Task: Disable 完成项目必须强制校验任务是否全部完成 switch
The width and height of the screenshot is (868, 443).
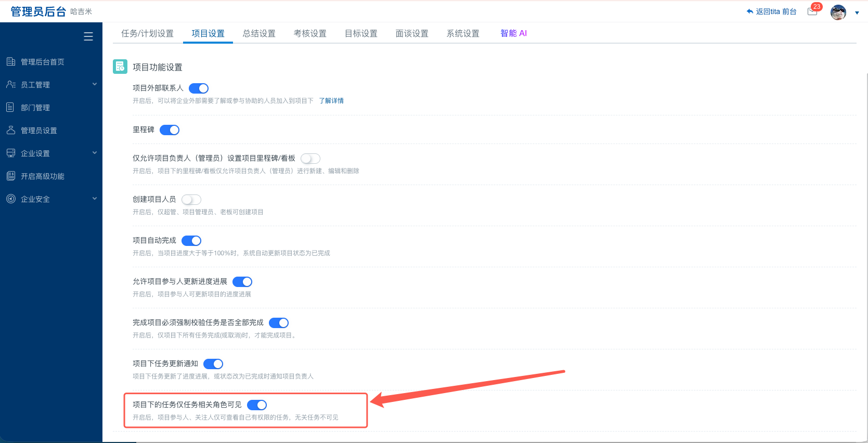Action: coord(279,323)
